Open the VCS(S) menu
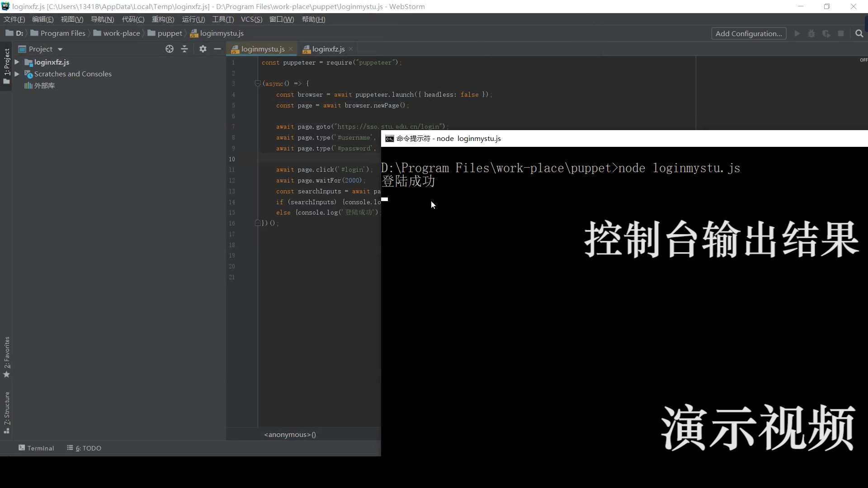 251,19
